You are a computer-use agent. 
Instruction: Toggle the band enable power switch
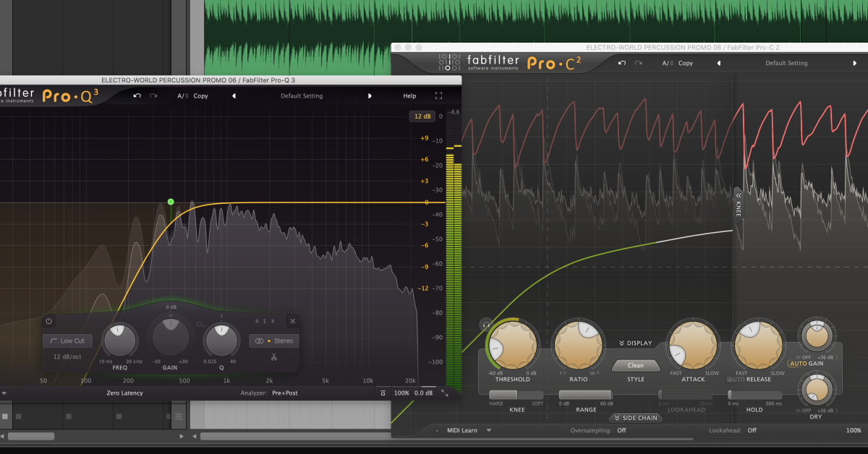coord(48,321)
